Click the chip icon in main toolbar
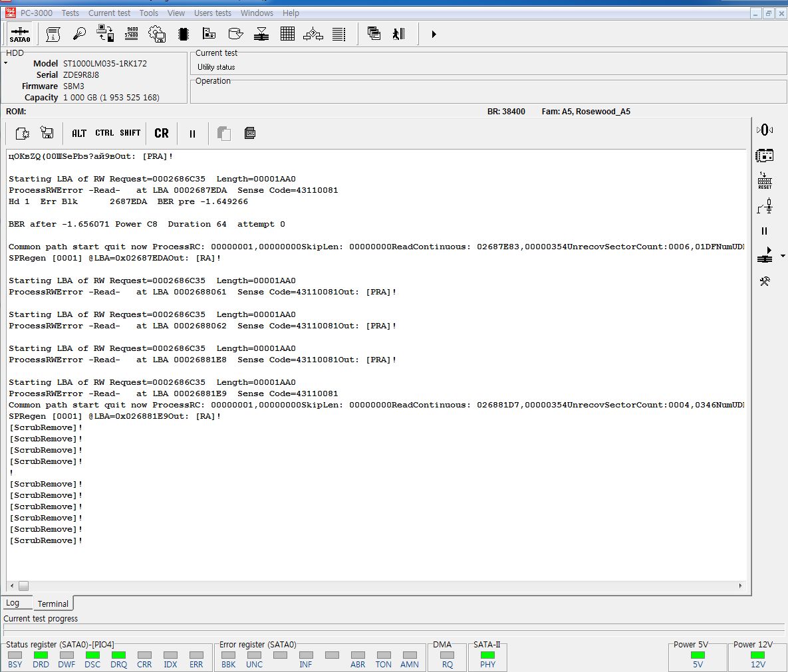 (x=184, y=34)
